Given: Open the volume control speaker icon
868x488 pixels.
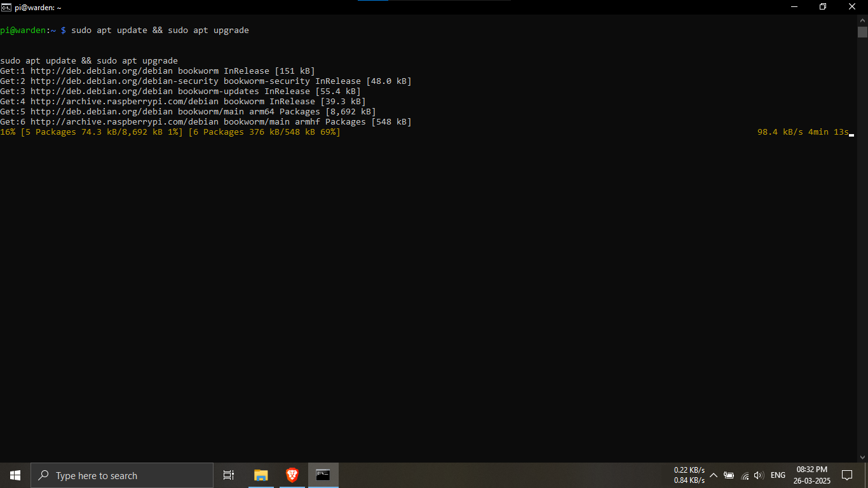Looking at the screenshot, I should (x=758, y=475).
